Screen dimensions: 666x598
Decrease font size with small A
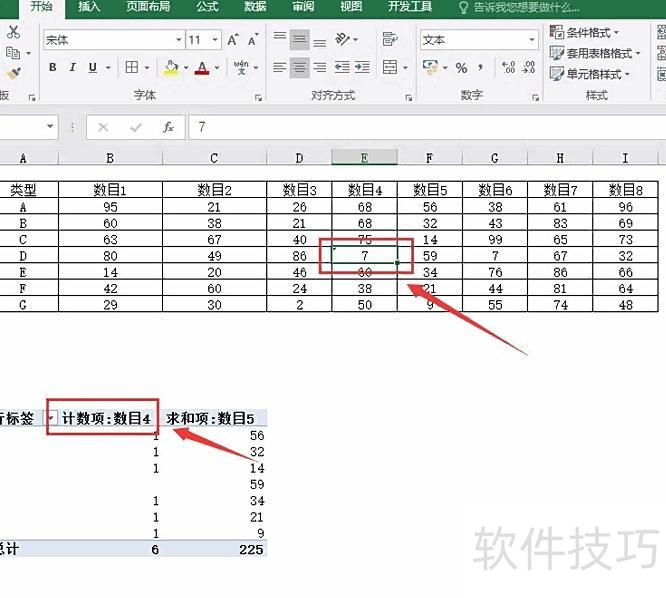253,40
